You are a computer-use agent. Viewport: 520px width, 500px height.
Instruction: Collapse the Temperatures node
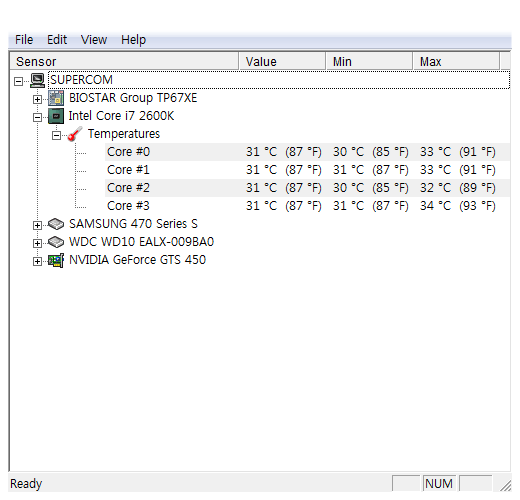pos(56,135)
